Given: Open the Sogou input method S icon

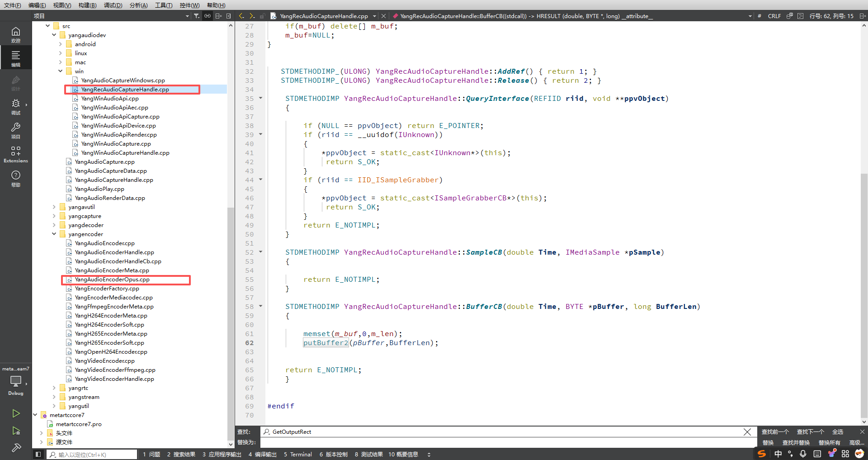Looking at the screenshot, I should [762, 453].
